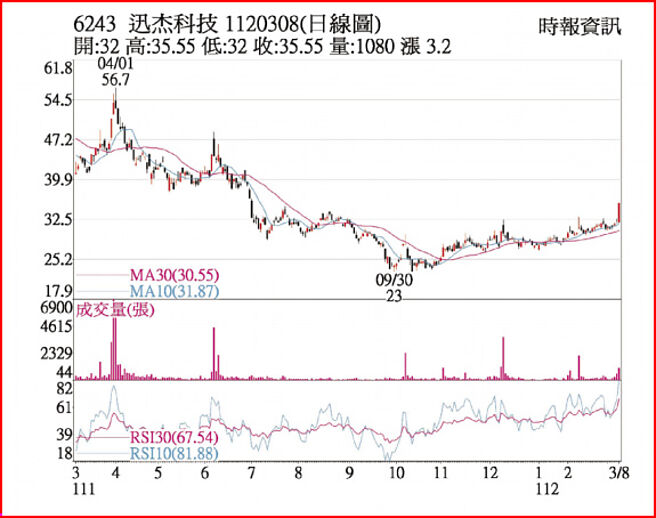The image size is (656, 518).
Task: Click the 'MA30(30.55)' legend entry
Action: click(174, 275)
